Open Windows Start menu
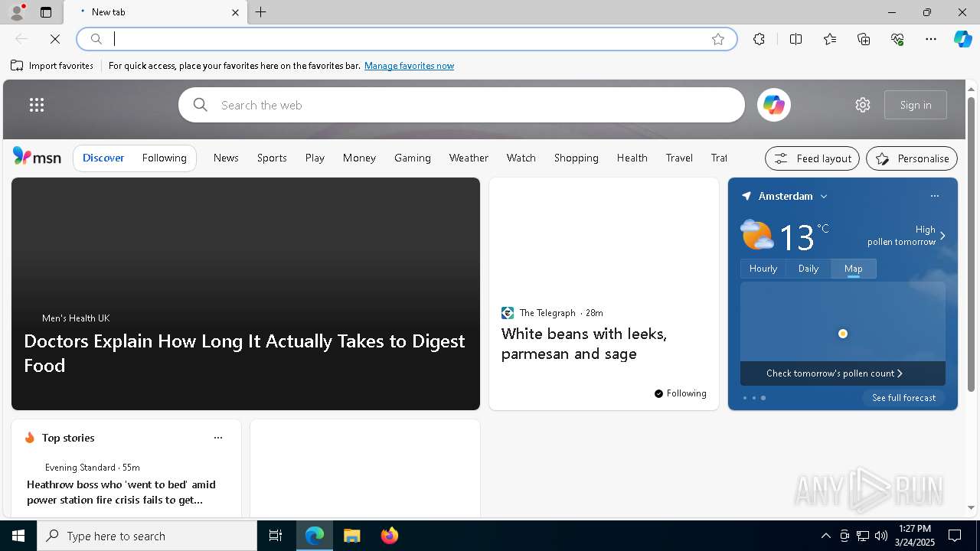Viewport: 980px width, 551px height. click(x=18, y=536)
